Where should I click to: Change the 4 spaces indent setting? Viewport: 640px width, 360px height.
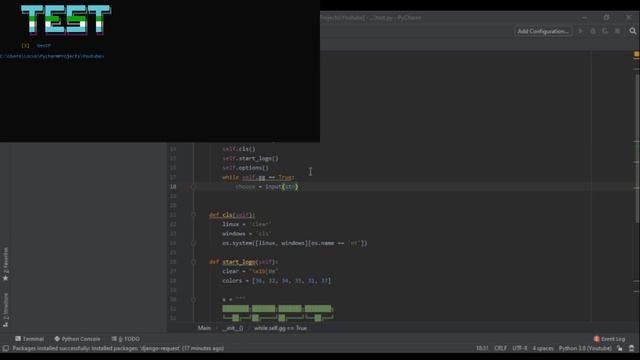pyautogui.click(x=543, y=348)
